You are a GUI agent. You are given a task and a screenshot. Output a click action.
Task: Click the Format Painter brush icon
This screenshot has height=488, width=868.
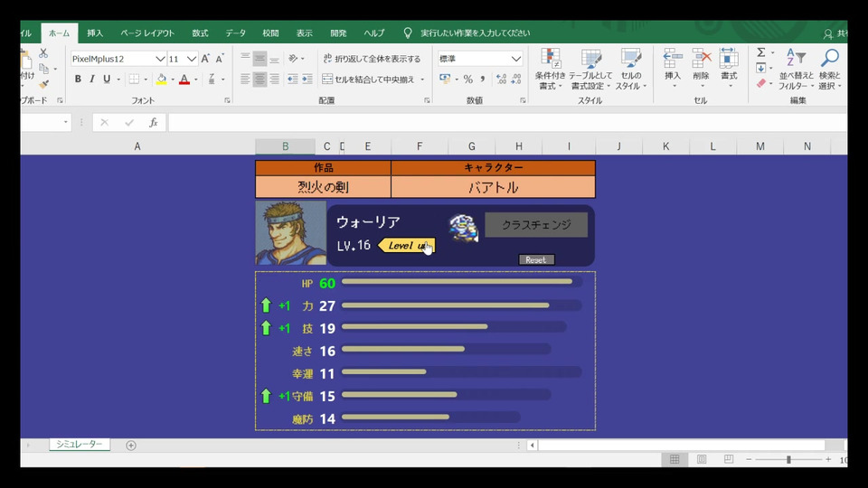coord(43,84)
